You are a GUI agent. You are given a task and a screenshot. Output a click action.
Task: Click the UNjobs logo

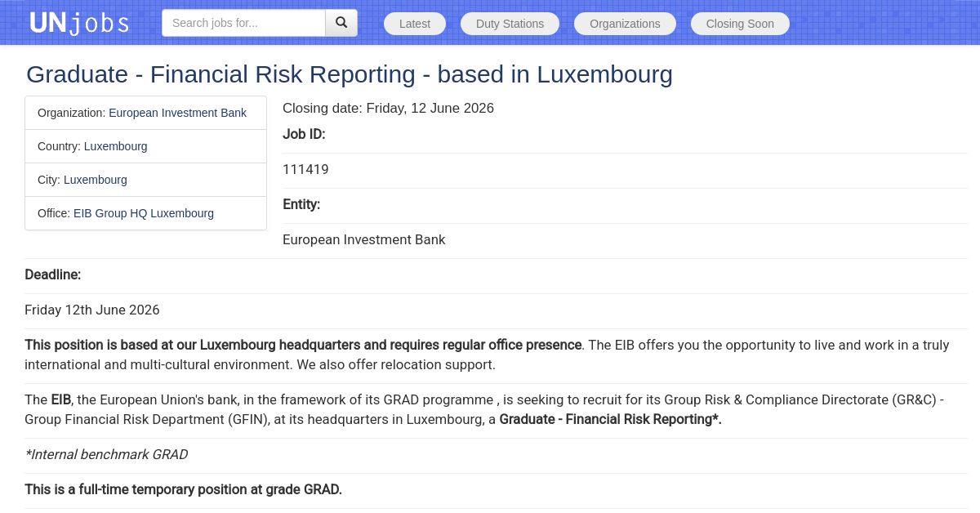tap(79, 23)
